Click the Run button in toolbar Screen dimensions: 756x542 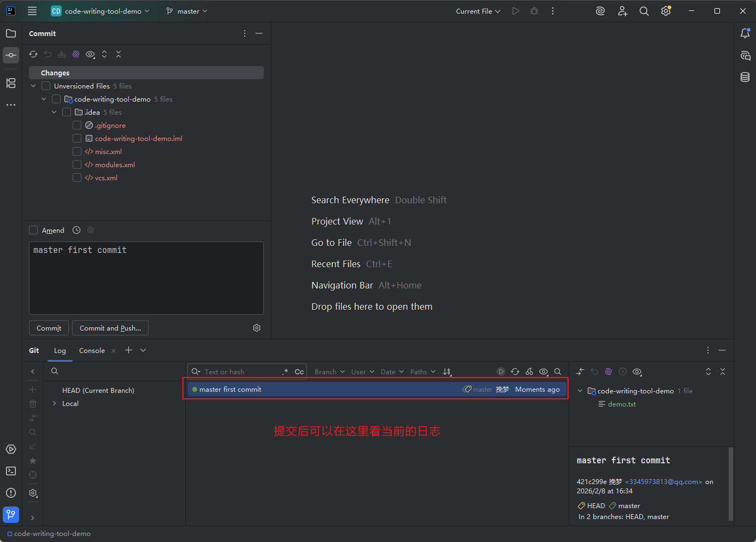click(516, 11)
